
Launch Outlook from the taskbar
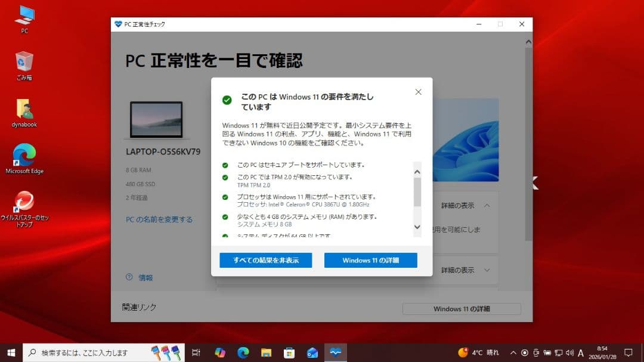pos(313,354)
